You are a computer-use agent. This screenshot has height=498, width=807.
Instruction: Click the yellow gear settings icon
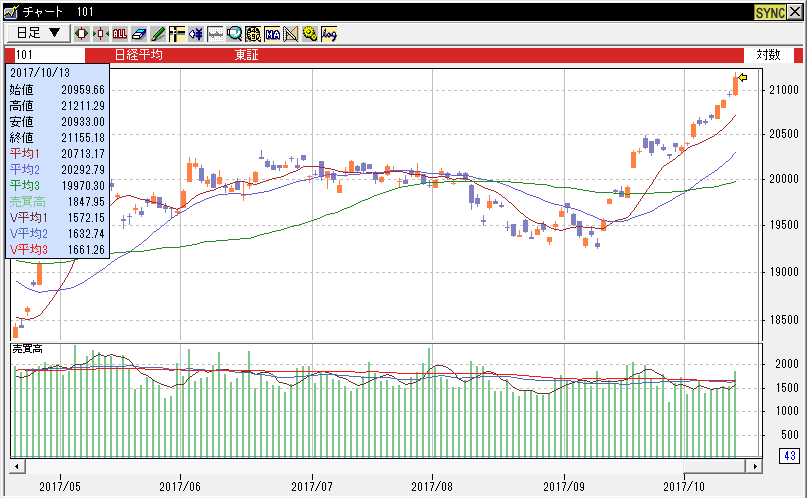pos(310,33)
